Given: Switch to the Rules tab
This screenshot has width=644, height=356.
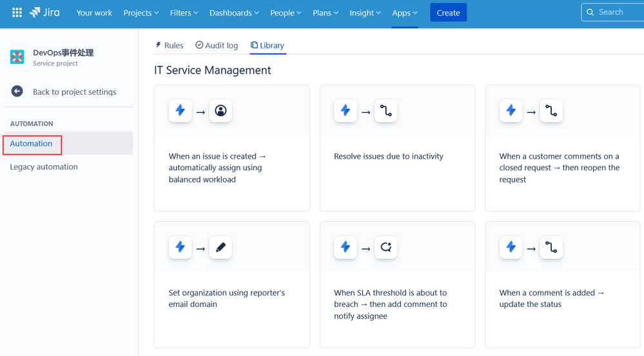Looking at the screenshot, I should (x=169, y=45).
